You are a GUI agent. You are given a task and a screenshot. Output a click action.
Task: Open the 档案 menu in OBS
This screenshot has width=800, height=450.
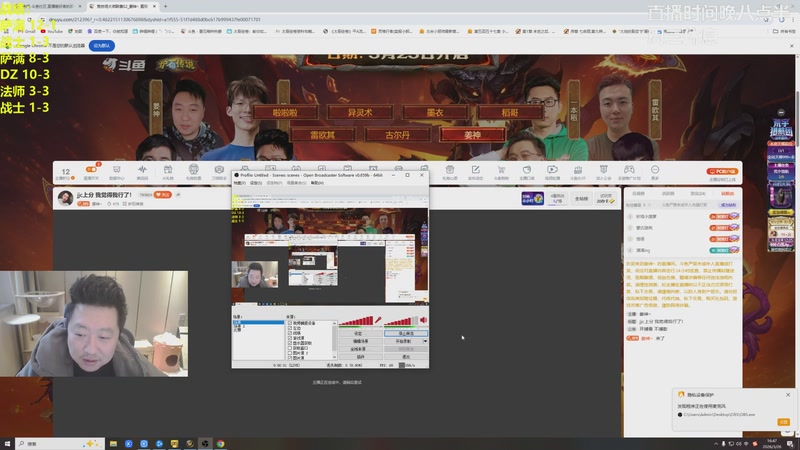tap(238, 183)
